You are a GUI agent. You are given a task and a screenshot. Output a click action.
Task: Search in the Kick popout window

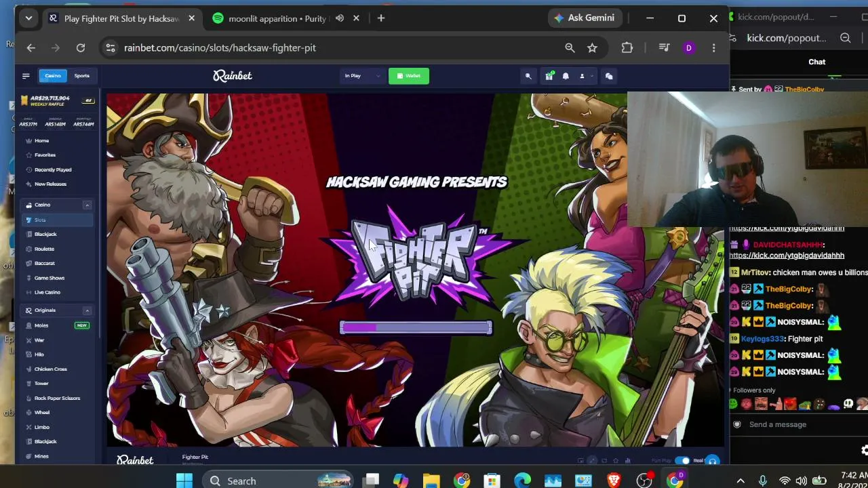[x=845, y=38]
